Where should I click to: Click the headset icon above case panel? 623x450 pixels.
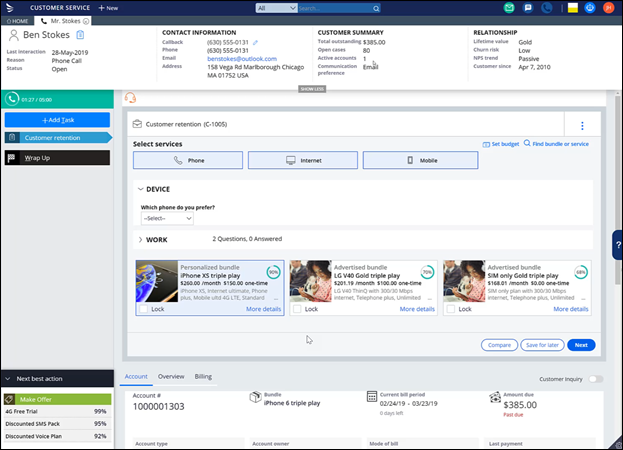pyautogui.click(x=128, y=98)
